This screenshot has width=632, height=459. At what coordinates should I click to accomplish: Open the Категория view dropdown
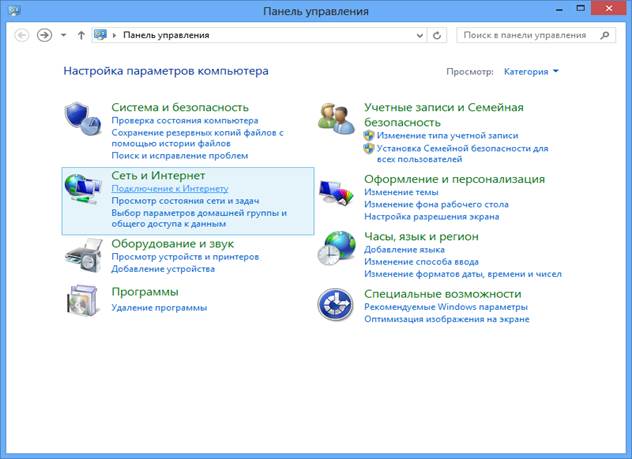(531, 72)
